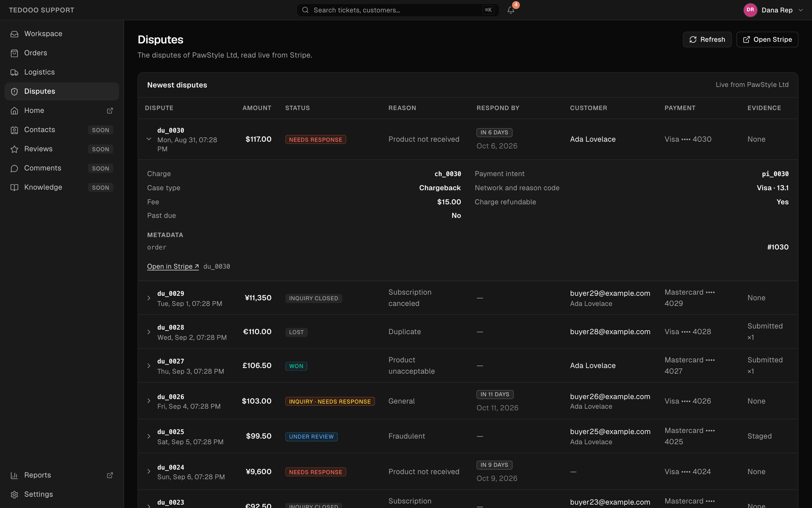Click the WON status badge
Viewport: 812px width, 508px height.
coord(296,366)
